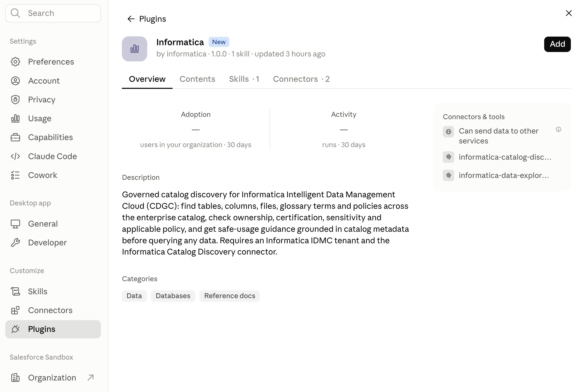Image resolution: width=580 pixels, height=392 pixels.
Task: Click the Data category tag
Action: click(x=134, y=296)
